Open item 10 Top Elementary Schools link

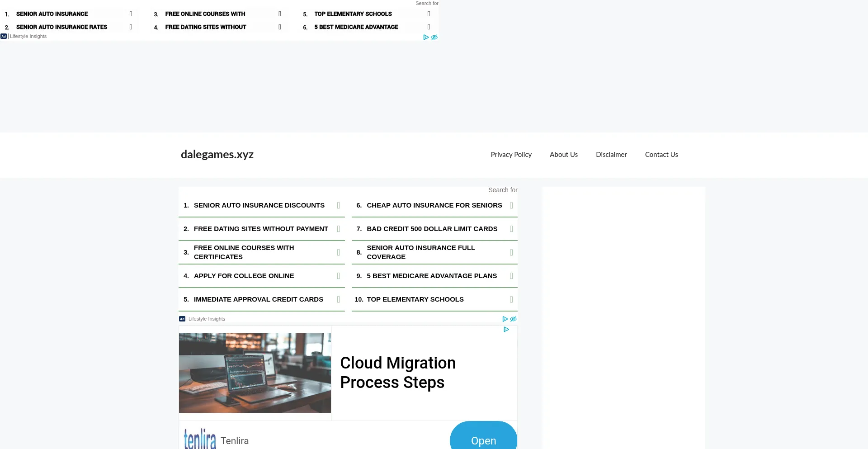pos(415,300)
